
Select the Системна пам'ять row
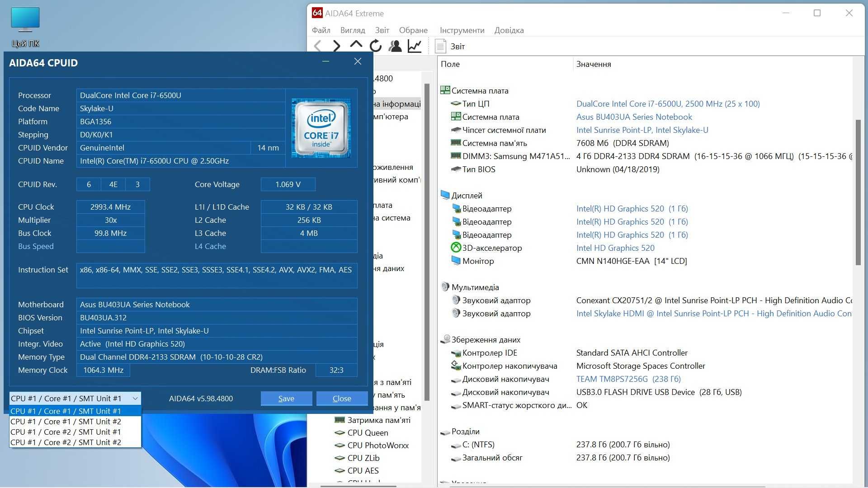[560, 143]
